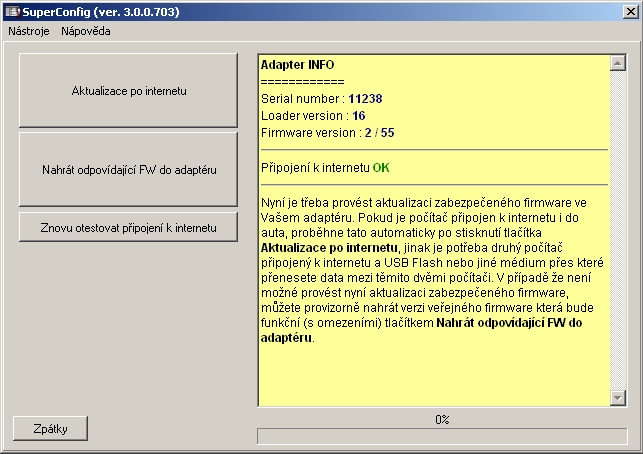Click the Loader version value 16
The height and width of the screenshot is (454, 643).
[x=358, y=116]
